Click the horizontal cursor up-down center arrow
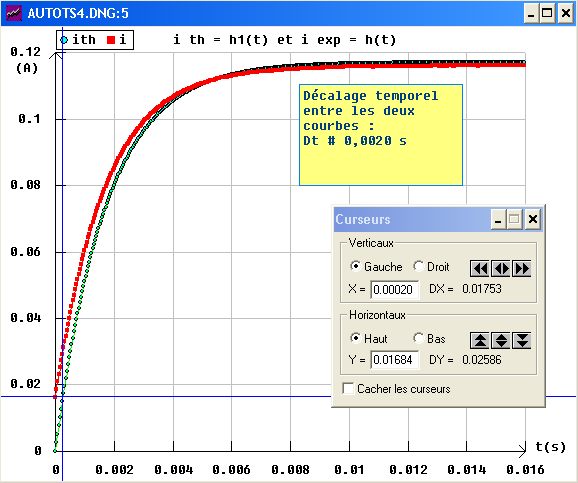Image resolution: width=578 pixels, height=483 pixels. (501, 340)
